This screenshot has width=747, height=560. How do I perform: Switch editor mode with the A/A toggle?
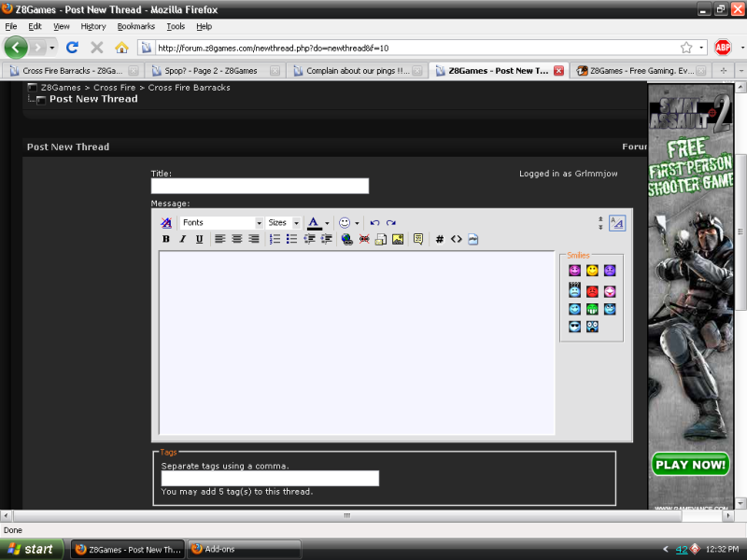(617, 223)
